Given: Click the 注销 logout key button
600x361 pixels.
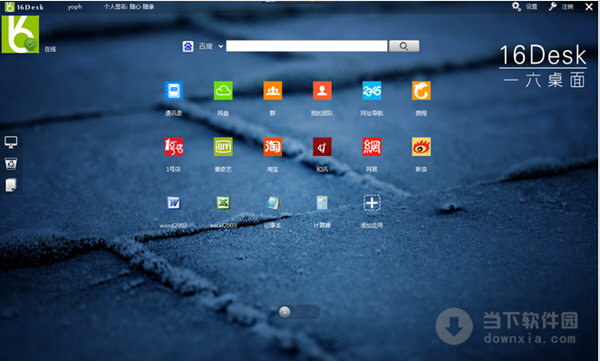Looking at the screenshot, I should click(x=561, y=7).
